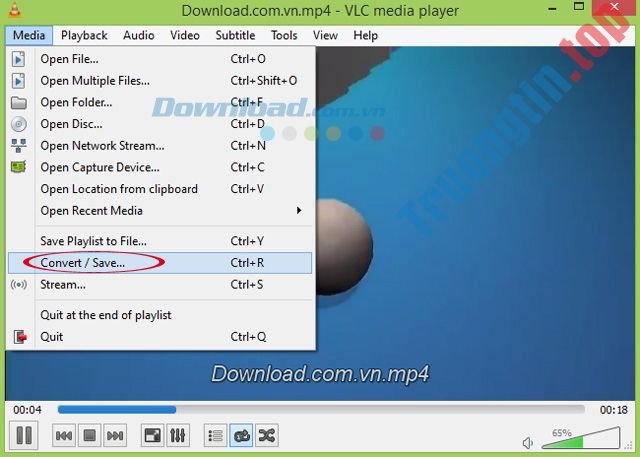Click the capture device card icon
640x457 pixels.
[x=18, y=167]
